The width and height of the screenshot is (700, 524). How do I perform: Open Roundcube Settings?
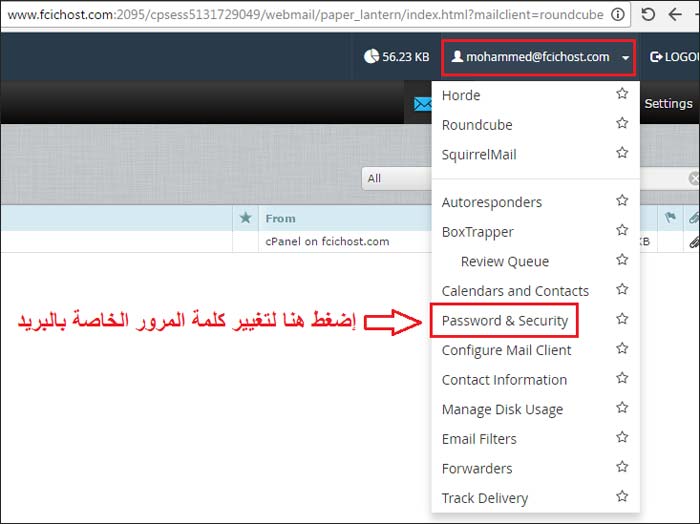(x=668, y=104)
